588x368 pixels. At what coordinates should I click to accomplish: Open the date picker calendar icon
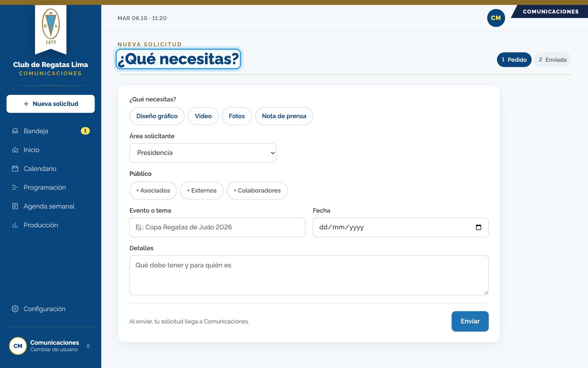point(479,227)
